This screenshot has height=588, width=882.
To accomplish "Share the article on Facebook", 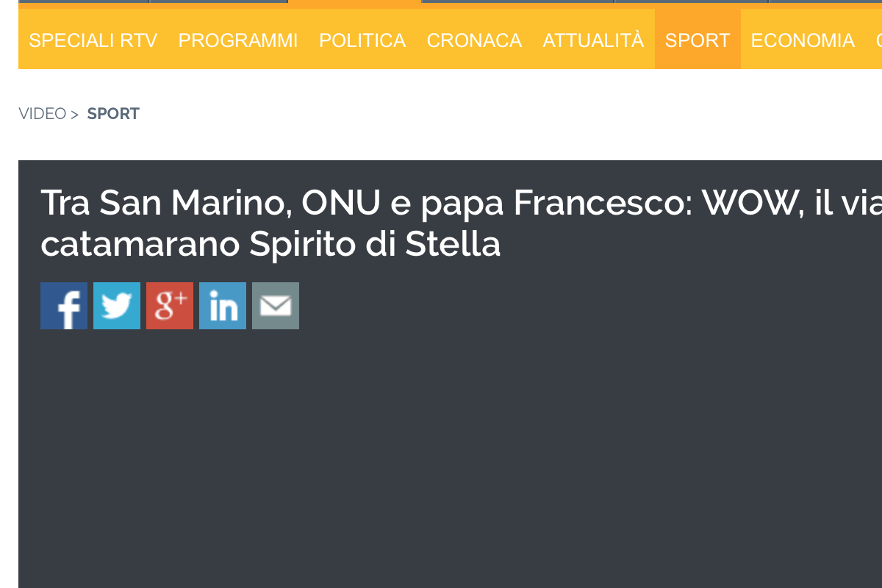I will [64, 306].
